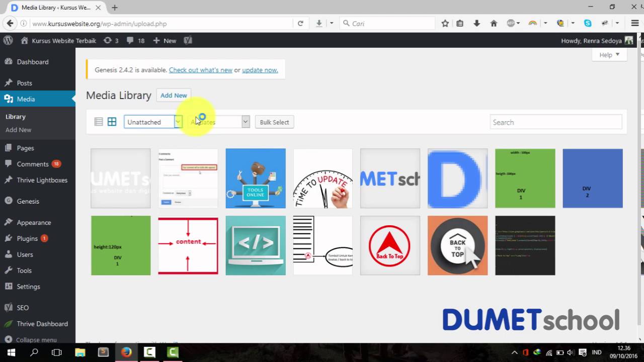
Task: Open the blue pixelated D logo thumbnail
Action: pyautogui.click(x=458, y=178)
